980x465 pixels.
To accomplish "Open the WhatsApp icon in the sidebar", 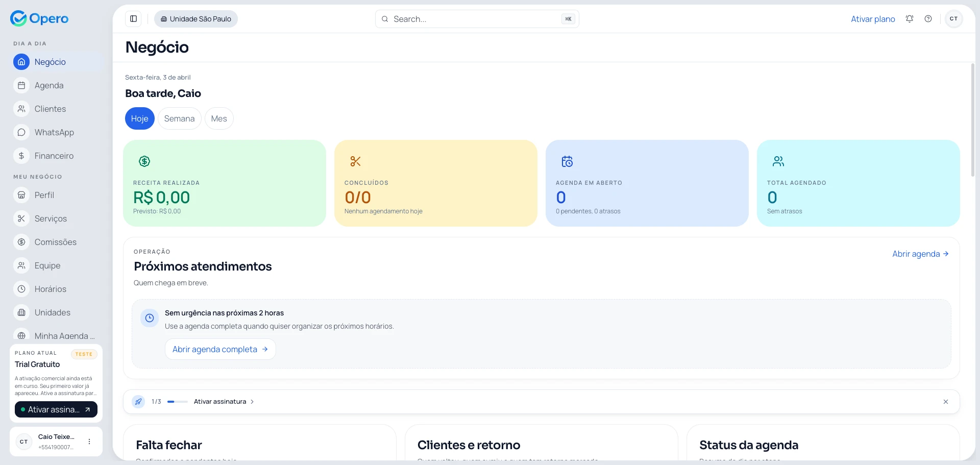I will [x=21, y=132].
